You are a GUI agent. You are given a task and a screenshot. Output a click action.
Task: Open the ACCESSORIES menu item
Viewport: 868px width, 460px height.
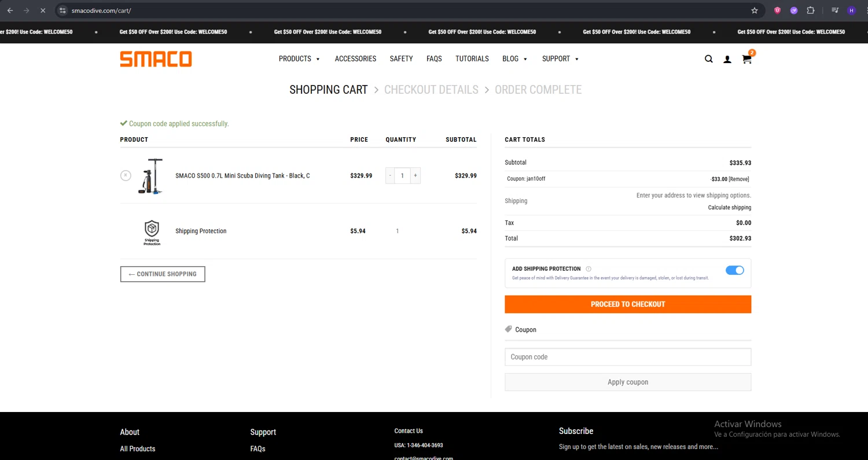tap(355, 59)
